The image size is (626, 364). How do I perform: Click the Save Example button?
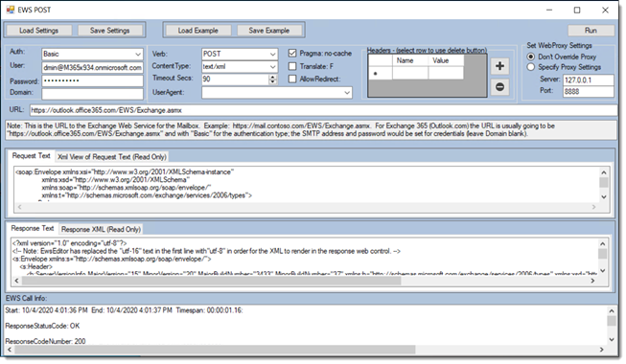click(x=269, y=31)
